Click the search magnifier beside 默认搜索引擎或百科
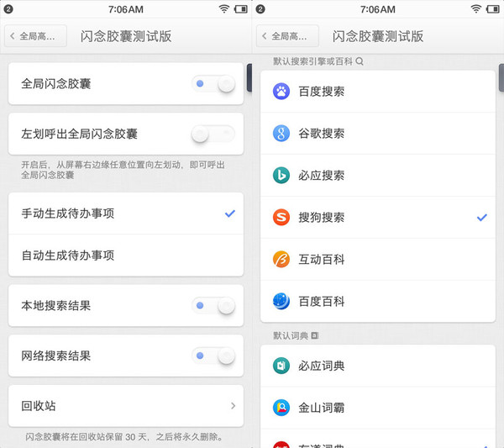The image size is (504, 448). pyautogui.click(x=360, y=61)
